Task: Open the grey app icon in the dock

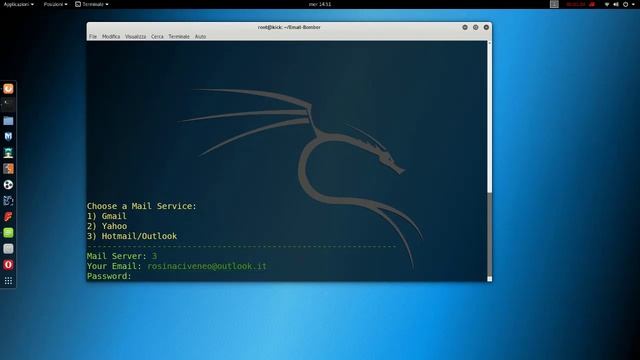Action: tap(8, 249)
